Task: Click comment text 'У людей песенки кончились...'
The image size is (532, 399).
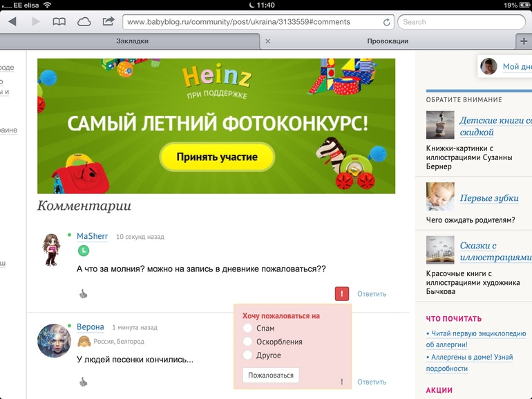Action: point(135,360)
